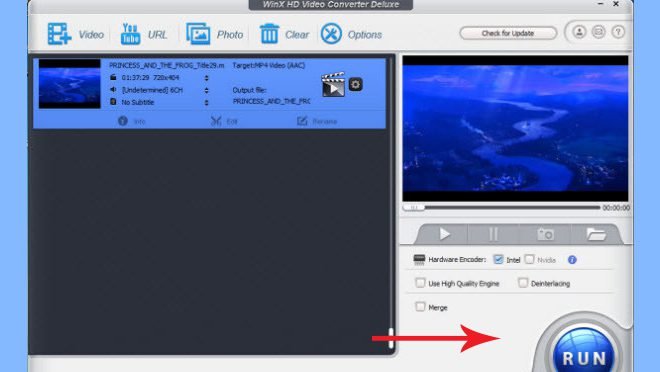Screen dimensions: 660x372
Task: Click the Check for Update button
Action: 508,33
